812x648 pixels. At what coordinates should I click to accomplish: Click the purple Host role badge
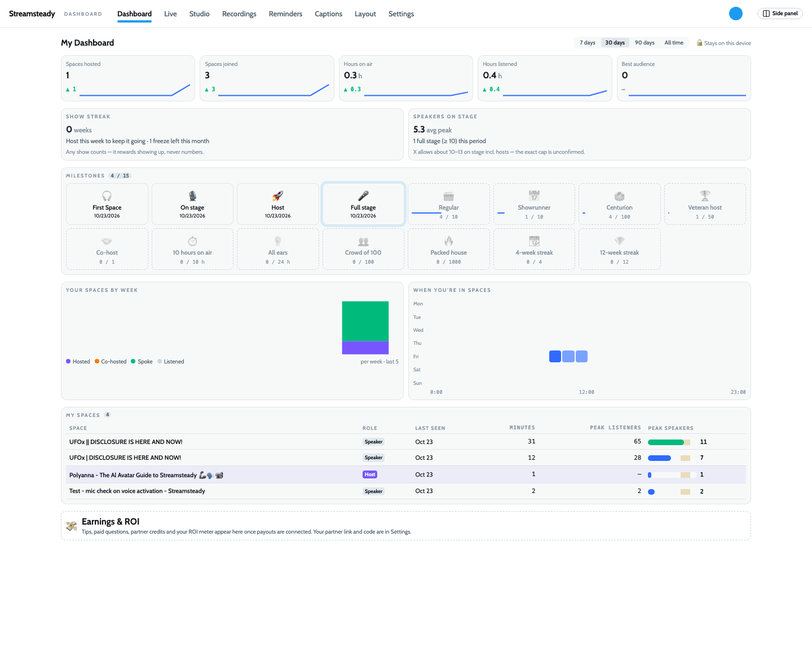click(x=370, y=474)
